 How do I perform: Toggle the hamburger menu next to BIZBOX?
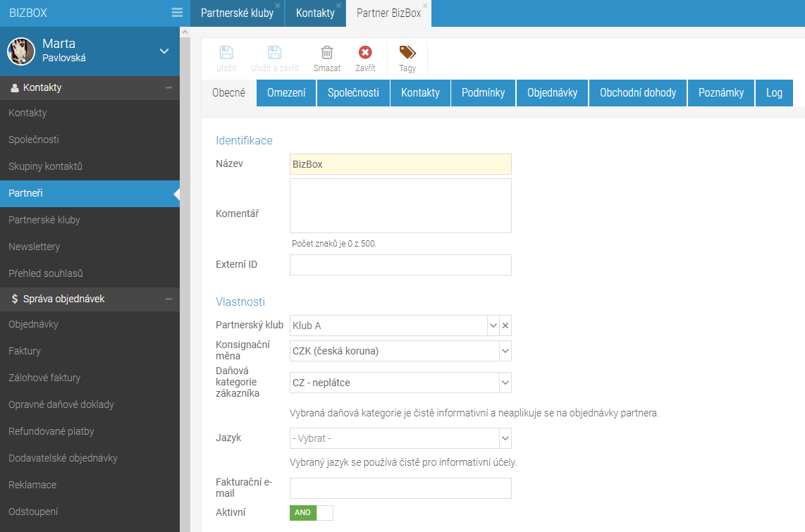coord(177,12)
